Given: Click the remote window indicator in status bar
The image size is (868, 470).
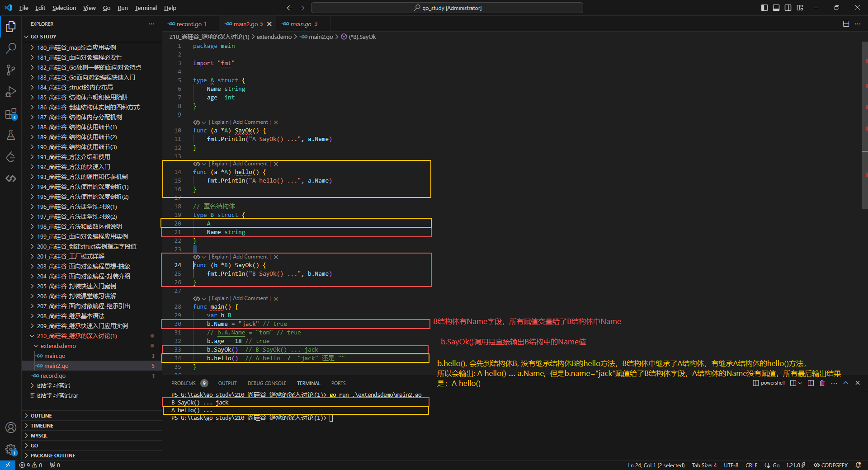Looking at the screenshot, I should [x=8, y=465].
